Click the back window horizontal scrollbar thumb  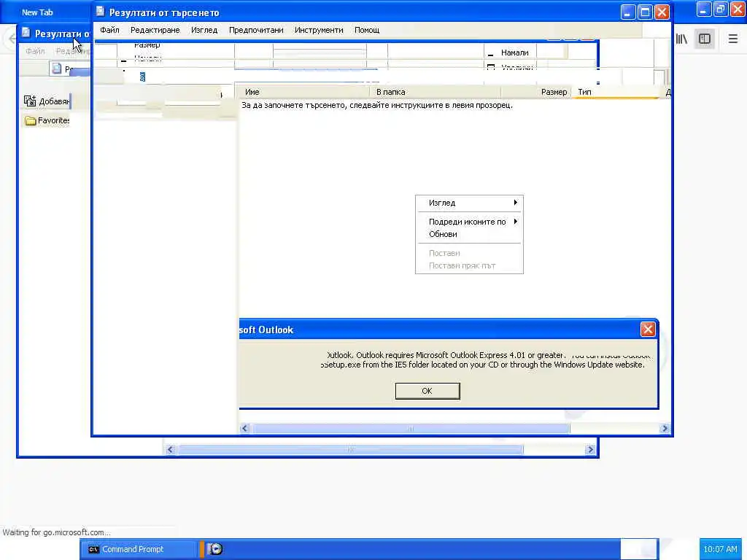350,449
